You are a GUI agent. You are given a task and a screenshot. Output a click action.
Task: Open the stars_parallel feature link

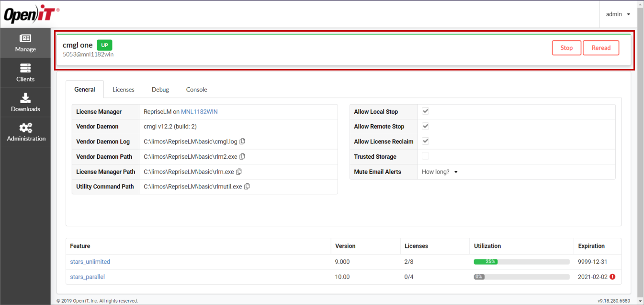click(87, 277)
